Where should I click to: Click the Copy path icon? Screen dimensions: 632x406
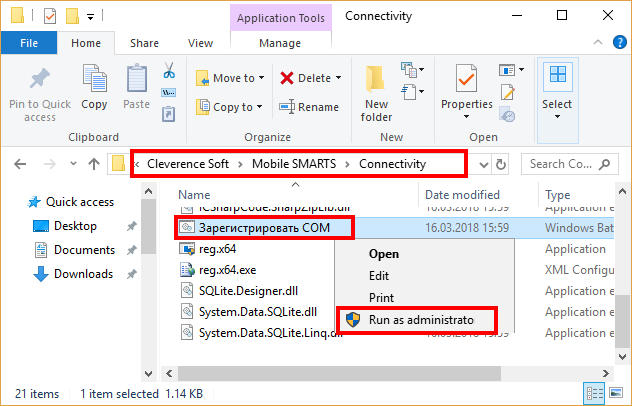(168, 93)
